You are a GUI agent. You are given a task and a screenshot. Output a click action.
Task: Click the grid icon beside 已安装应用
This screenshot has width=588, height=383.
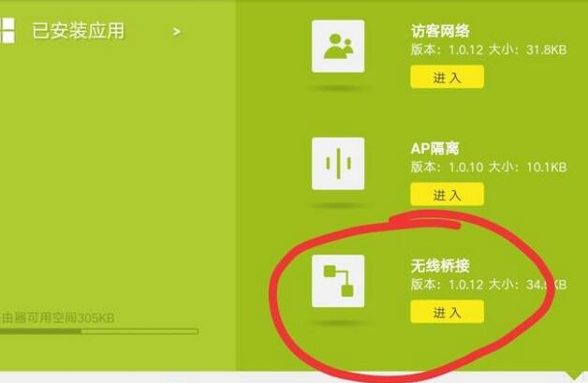[7, 30]
